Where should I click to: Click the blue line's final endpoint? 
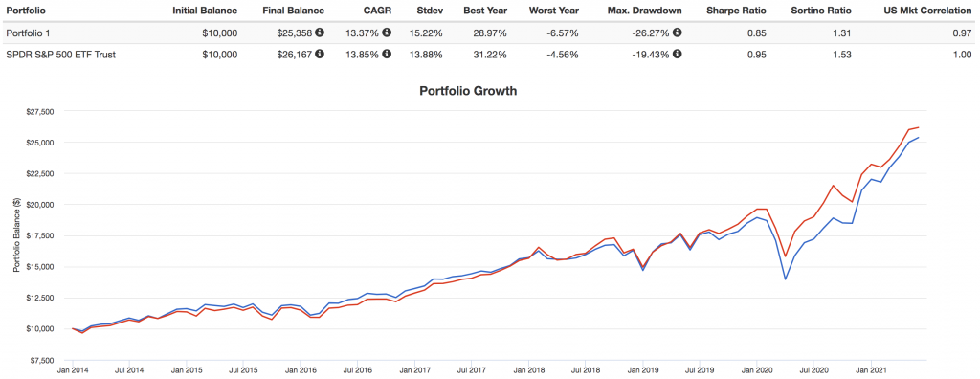click(918, 138)
